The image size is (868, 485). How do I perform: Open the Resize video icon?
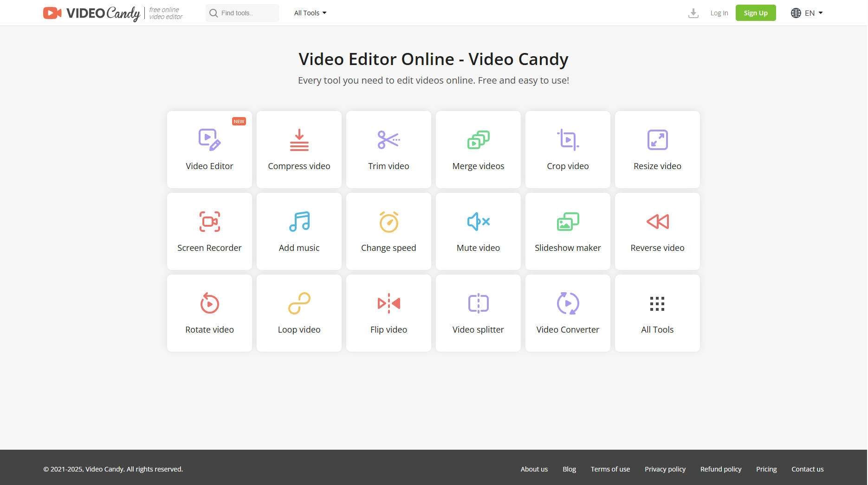(657, 140)
